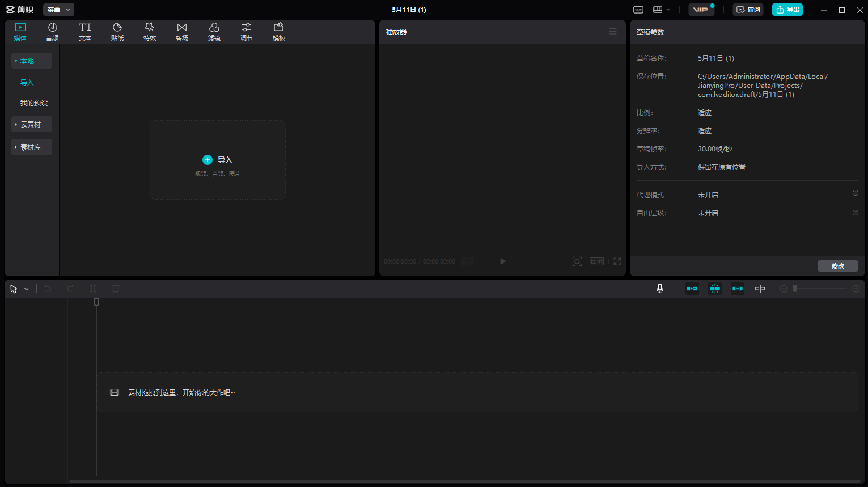Select 我的预设 my presets
This screenshot has height=487, width=868.
pyautogui.click(x=34, y=103)
